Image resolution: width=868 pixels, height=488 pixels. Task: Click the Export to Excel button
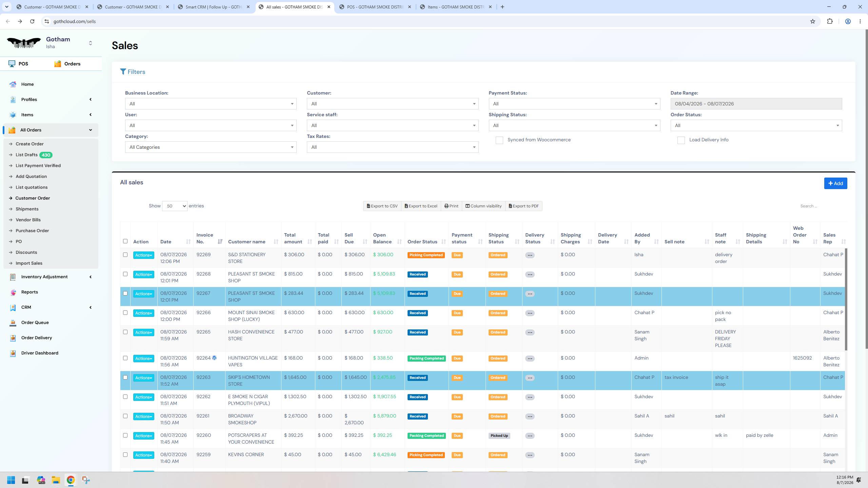[421, 206]
